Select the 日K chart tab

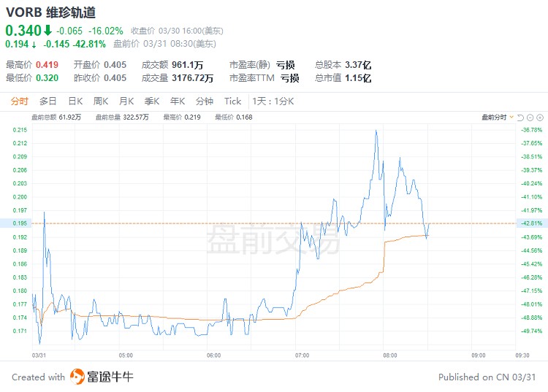pos(75,101)
